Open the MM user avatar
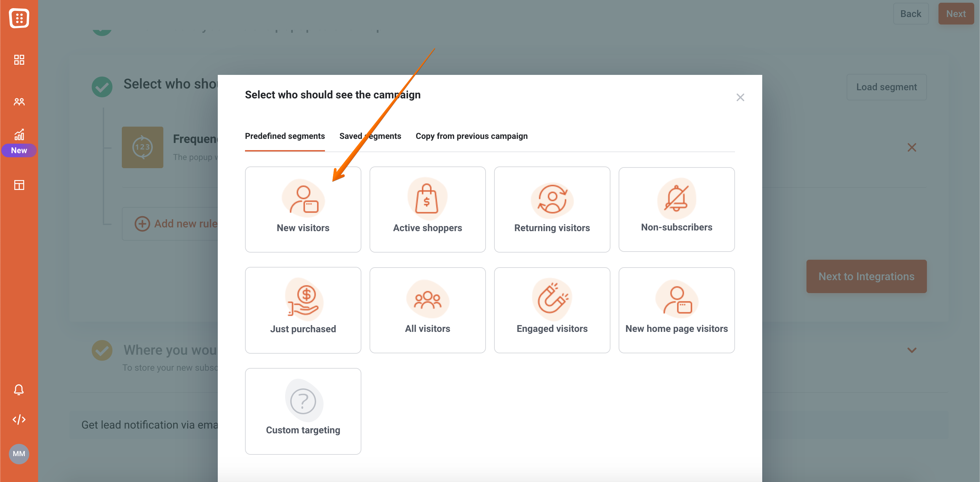This screenshot has width=980, height=482. [19, 454]
